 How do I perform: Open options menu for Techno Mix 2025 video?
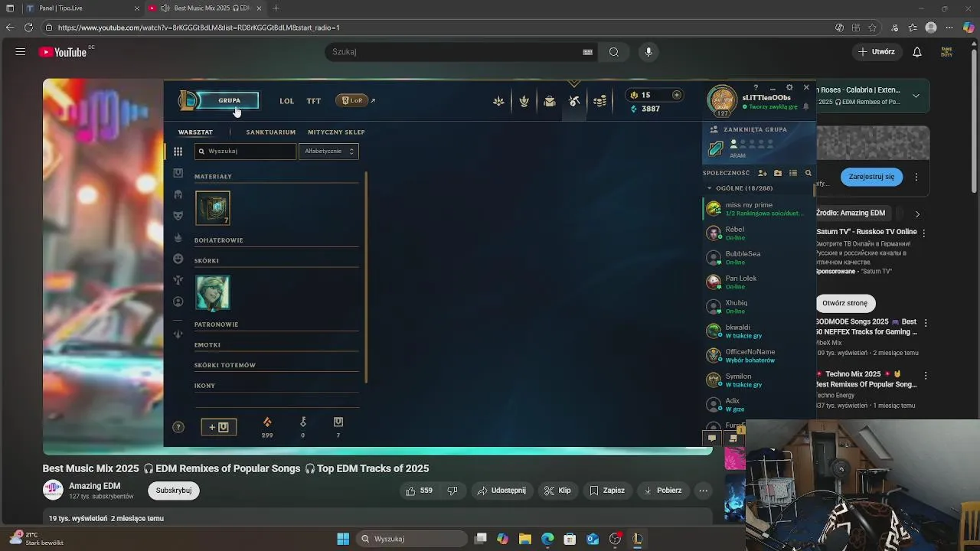click(926, 376)
